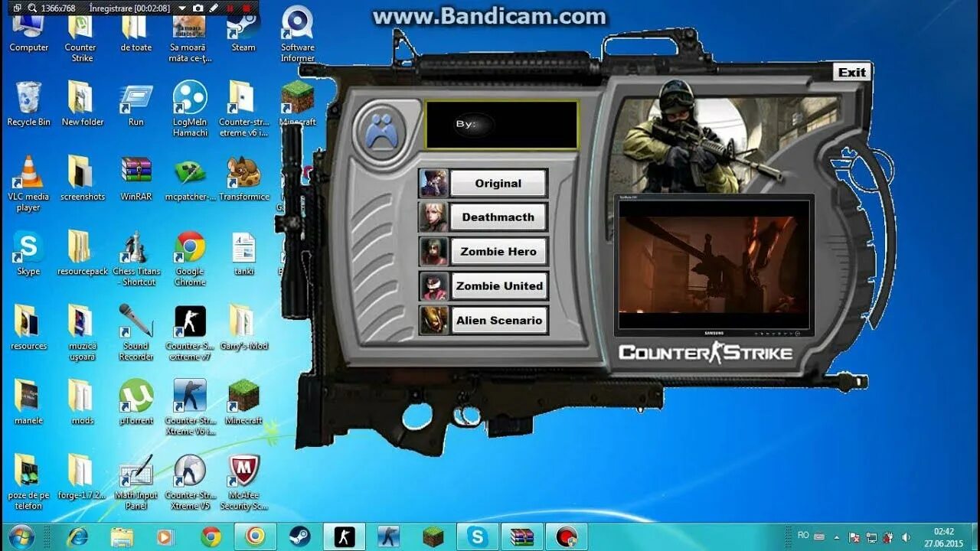Viewport: 980px width, 551px height.
Task: Stop the Bandicam recording
Action: pos(247,8)
